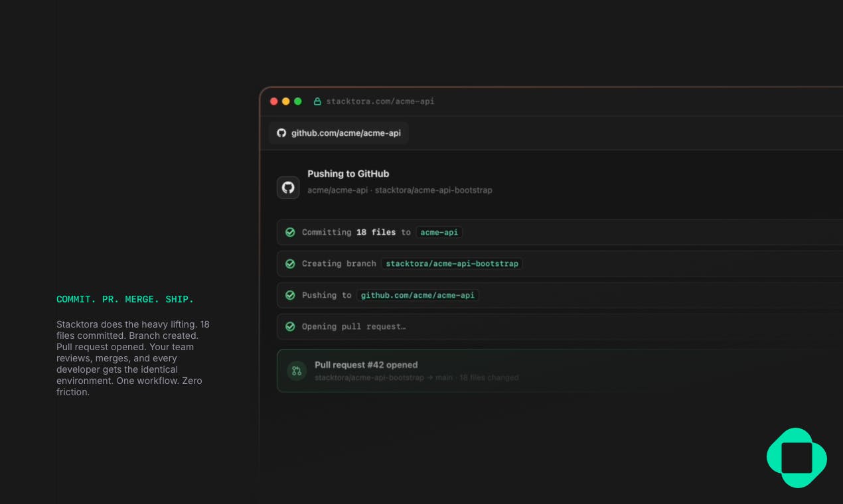Viewport: 843px width, 504px height.
Task: Click the 18 files changed summary line
Action: click(417, 377)
